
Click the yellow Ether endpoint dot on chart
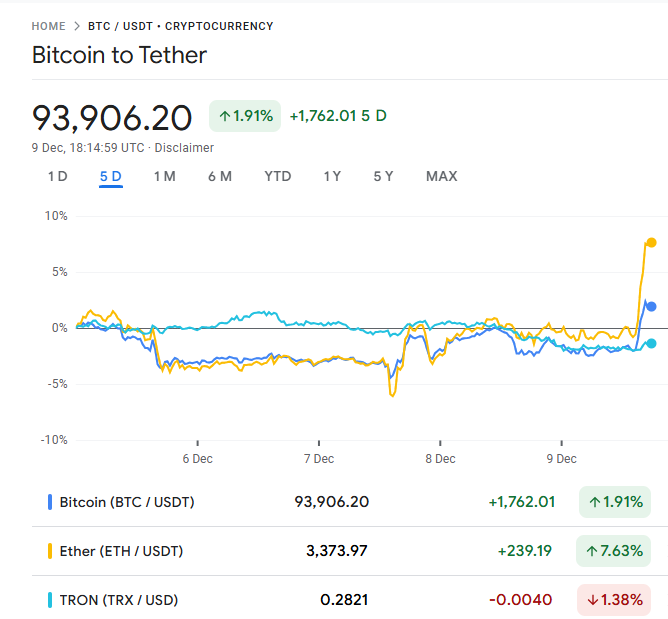[651, 242]
